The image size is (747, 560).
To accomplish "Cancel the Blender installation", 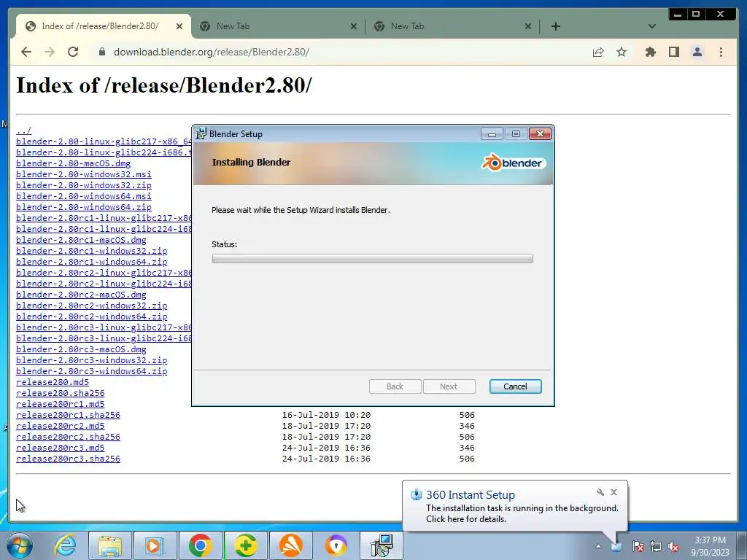I will pos(515,386).
